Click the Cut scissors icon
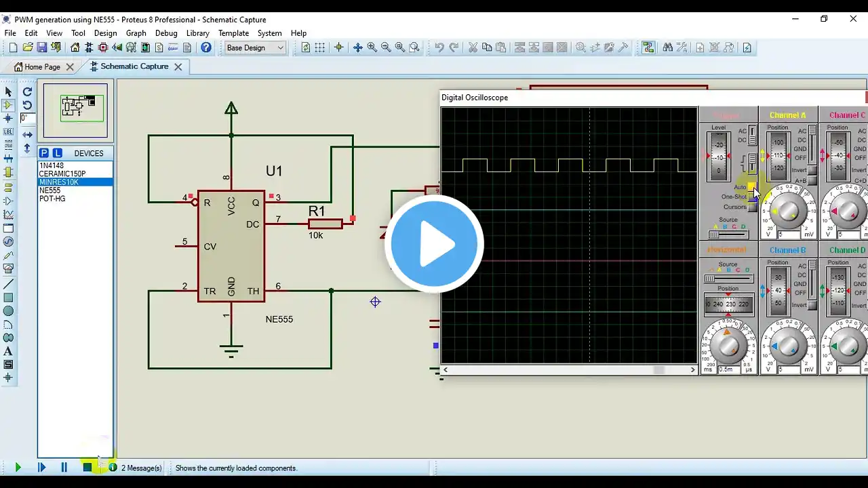 click(x=473, y=47)
